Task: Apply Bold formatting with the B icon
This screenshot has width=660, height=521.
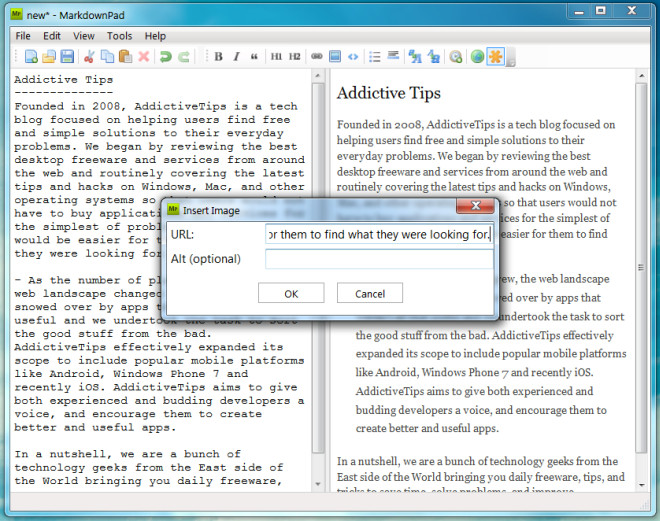Action: click(x=218, y=56)
